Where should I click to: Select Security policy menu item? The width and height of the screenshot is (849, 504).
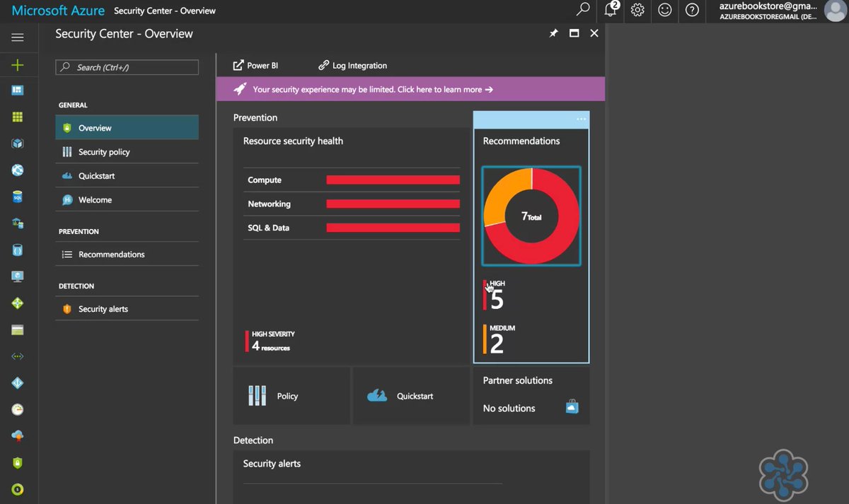127,152
